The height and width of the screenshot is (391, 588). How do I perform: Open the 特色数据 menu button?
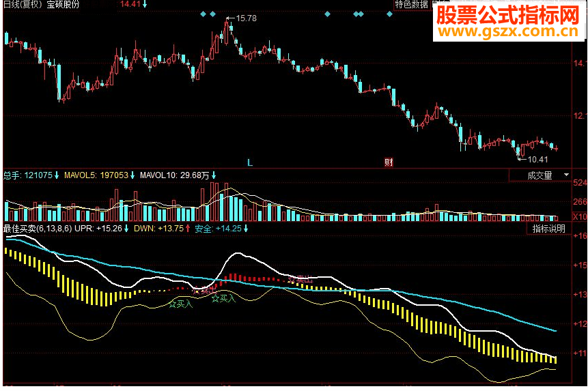coord(411,5)
